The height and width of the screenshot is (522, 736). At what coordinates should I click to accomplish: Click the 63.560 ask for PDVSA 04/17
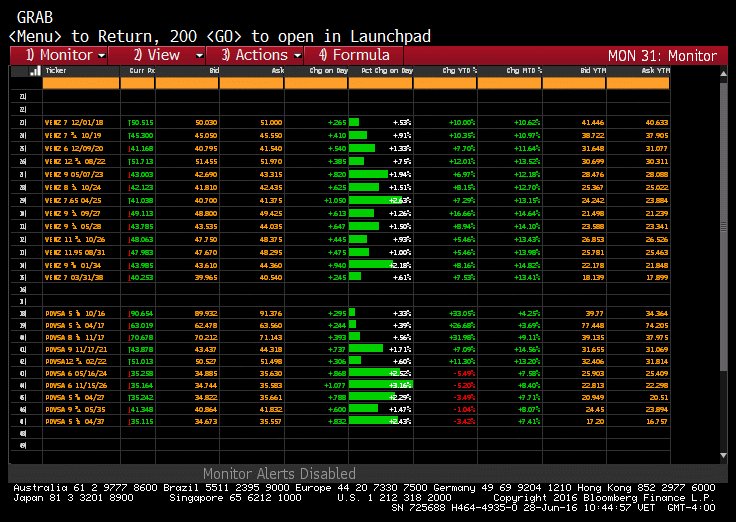(271, 325)
